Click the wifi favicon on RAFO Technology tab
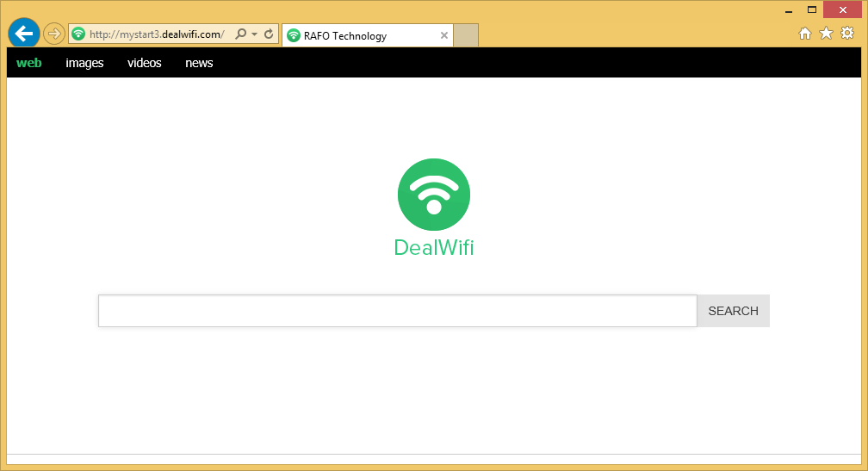The width and height of the screenshot is (868, 471). click(294, 36)
